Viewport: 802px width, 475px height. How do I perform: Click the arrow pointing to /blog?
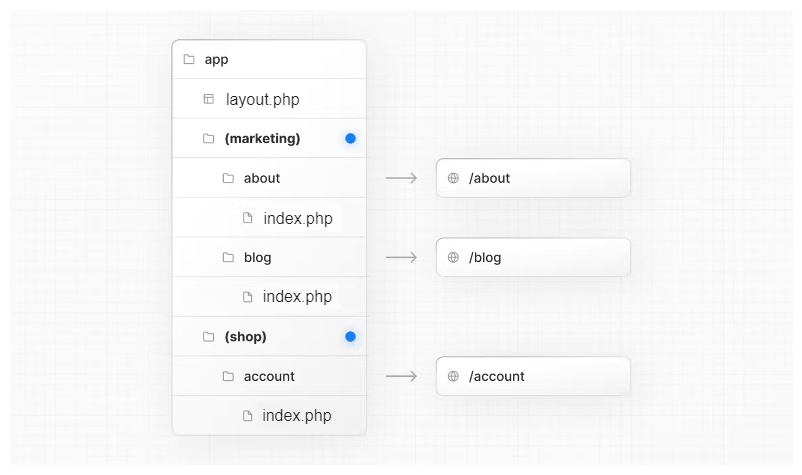point(401,257)
